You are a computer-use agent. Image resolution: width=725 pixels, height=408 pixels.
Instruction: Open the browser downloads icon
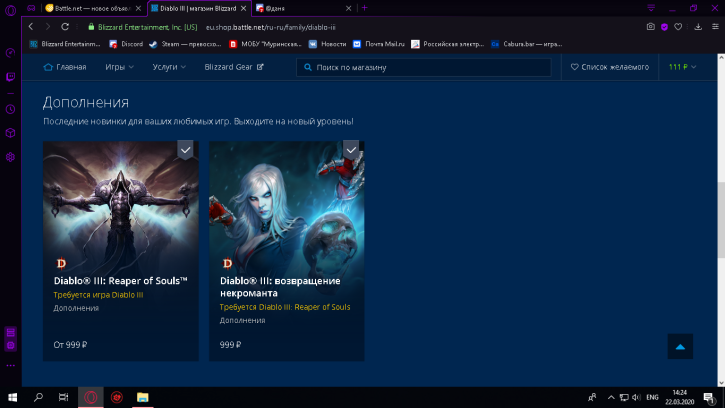point(697,26)
